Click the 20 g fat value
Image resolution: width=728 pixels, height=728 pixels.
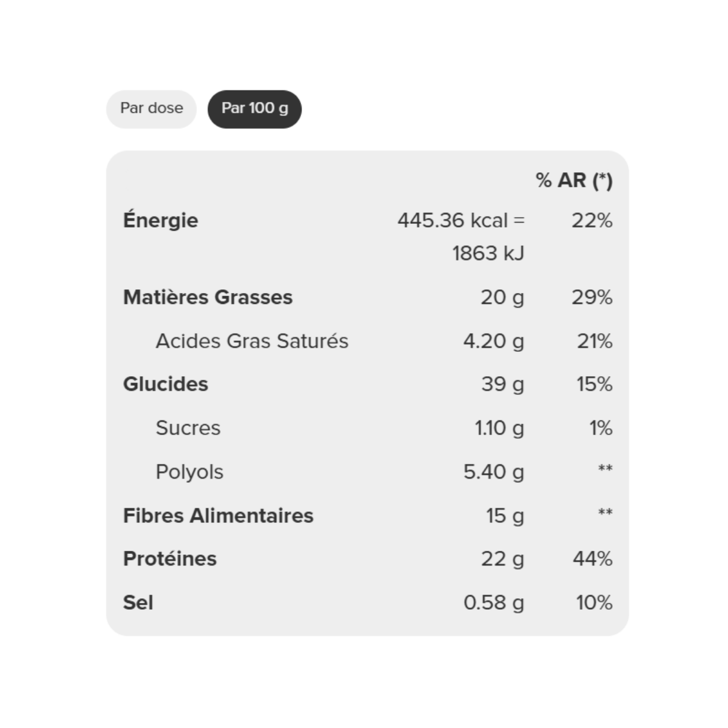(502, 297)
